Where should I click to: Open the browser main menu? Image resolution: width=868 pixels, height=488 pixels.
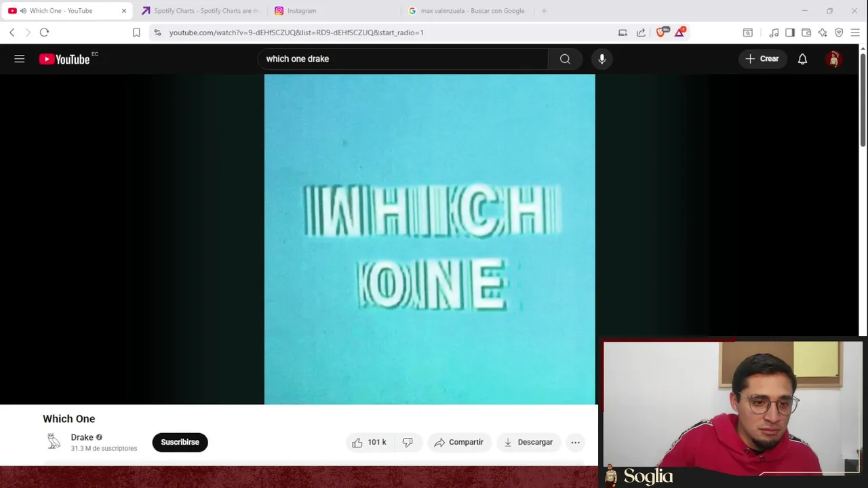(855, 33)
